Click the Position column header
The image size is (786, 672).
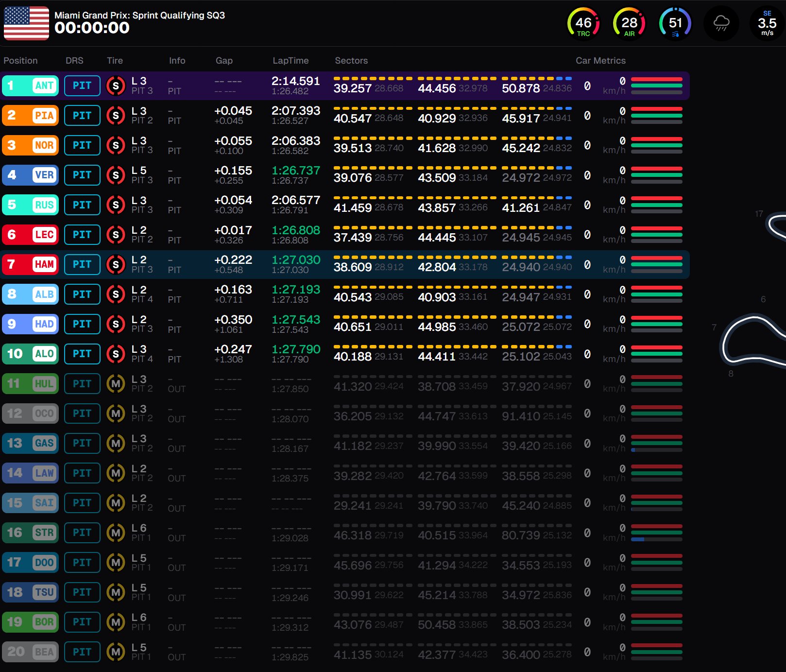pos(20,61)
